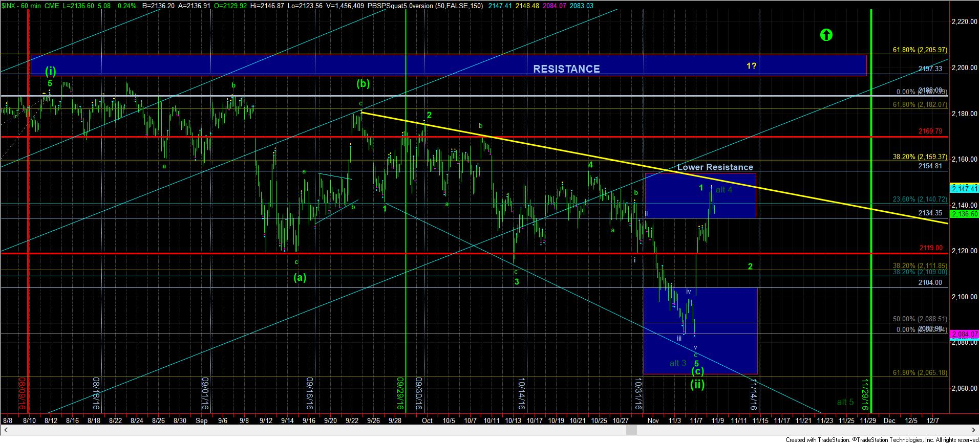Click the green (c) wave label
Viewport: 980px width, 443px height.
pyautogui.click(x=697, y=371)
